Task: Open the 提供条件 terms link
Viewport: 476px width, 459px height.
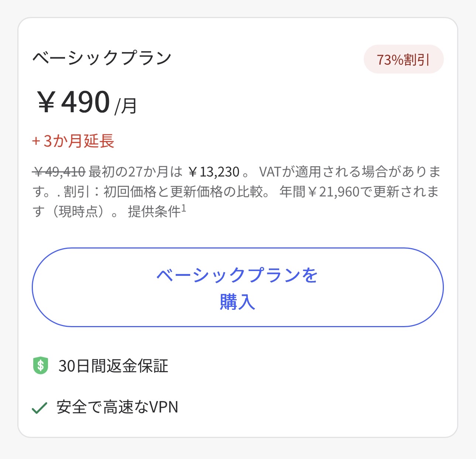Action: (154, 212)
